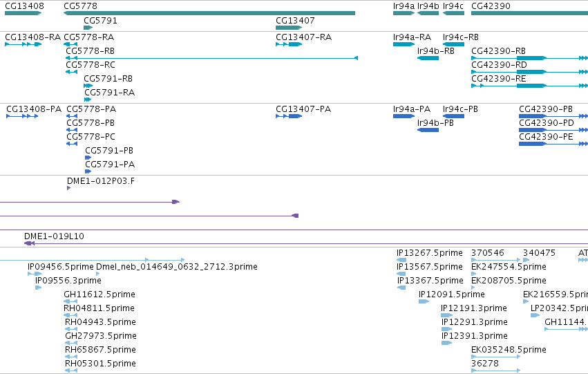Select protein CG5778-PB

click(91, 123)
